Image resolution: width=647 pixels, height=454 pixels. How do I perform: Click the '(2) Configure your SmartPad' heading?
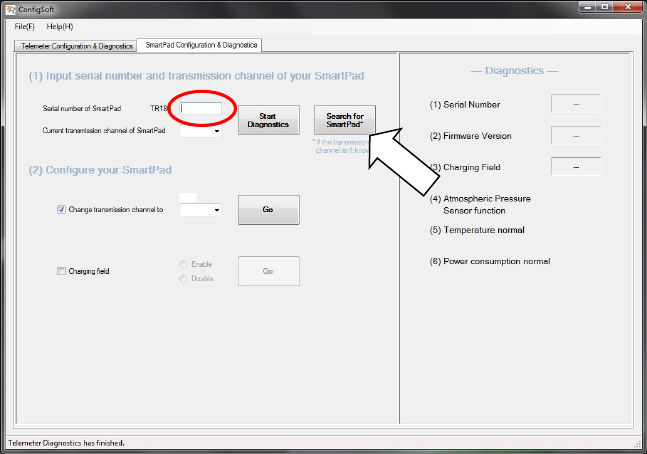pos(100,170)
